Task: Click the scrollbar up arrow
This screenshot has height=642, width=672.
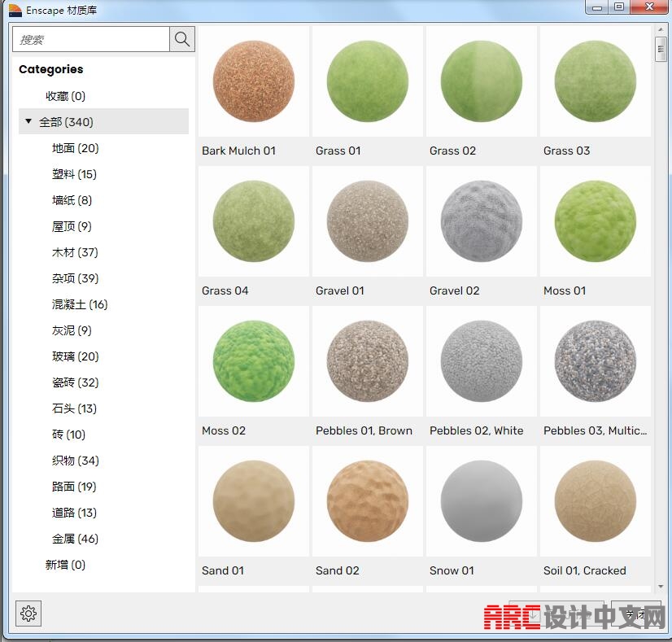Action: [x=661, y=30]
